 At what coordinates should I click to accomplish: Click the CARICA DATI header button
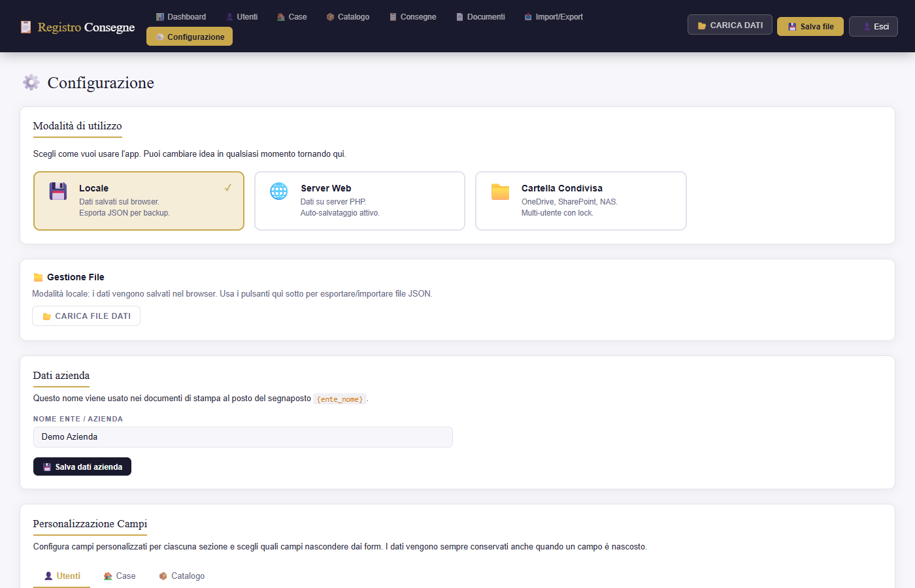pyautogui.click(x=730, y=25)
